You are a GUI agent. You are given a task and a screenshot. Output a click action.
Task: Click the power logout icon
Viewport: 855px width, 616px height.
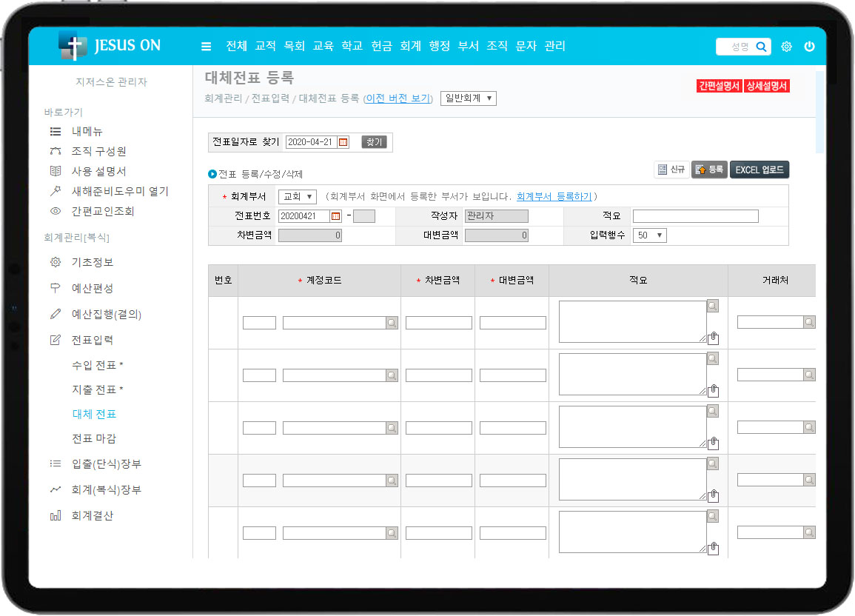pyautogui.click(x=809, y=47)
